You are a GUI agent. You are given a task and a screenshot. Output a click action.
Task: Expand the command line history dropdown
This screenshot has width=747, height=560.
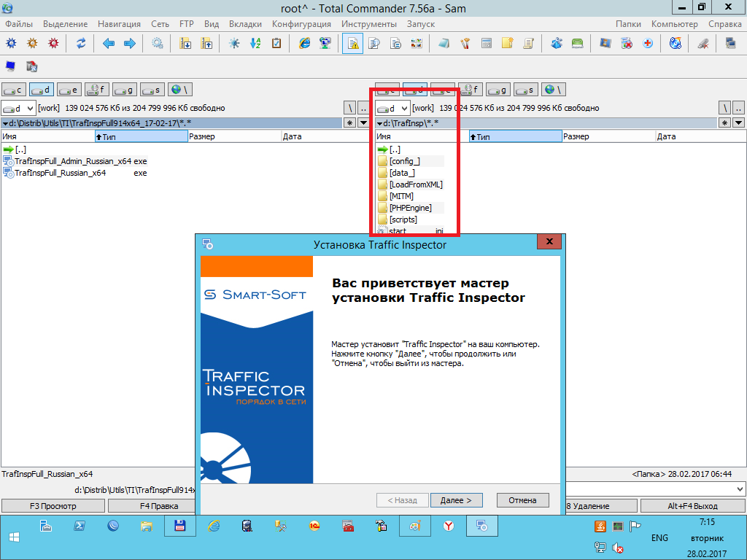740,489
